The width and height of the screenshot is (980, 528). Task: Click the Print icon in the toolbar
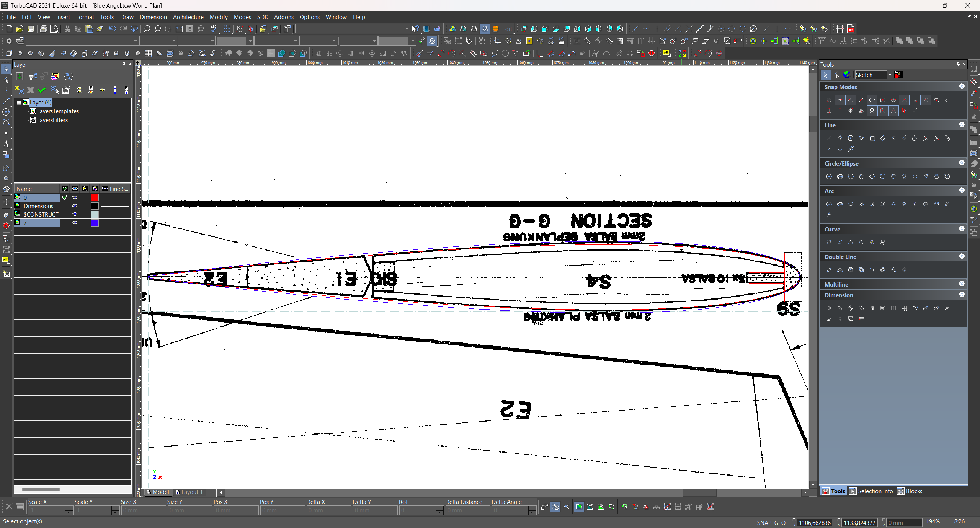pos(43,29)
